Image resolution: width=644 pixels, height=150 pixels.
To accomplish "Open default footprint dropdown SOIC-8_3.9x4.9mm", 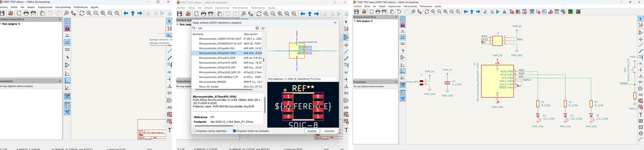I will click(x=303, y=79).
